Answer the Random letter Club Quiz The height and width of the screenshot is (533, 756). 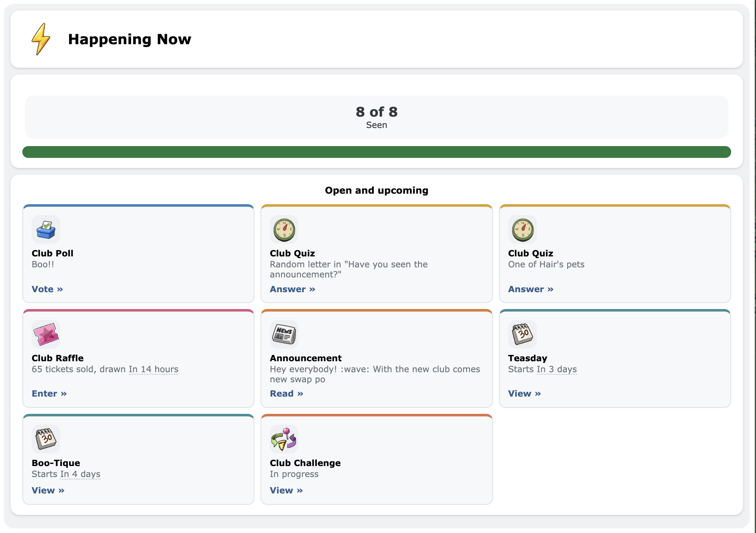(x=292, y=289)
